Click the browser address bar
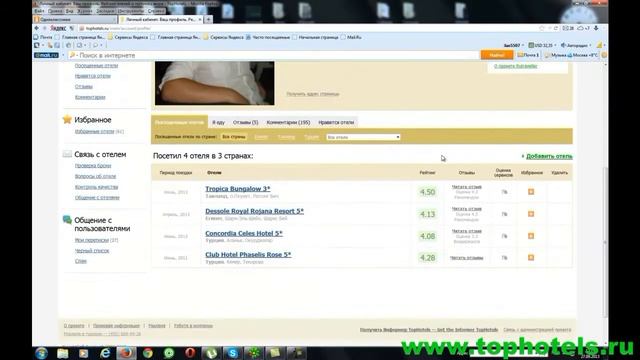 coord(308,28)
